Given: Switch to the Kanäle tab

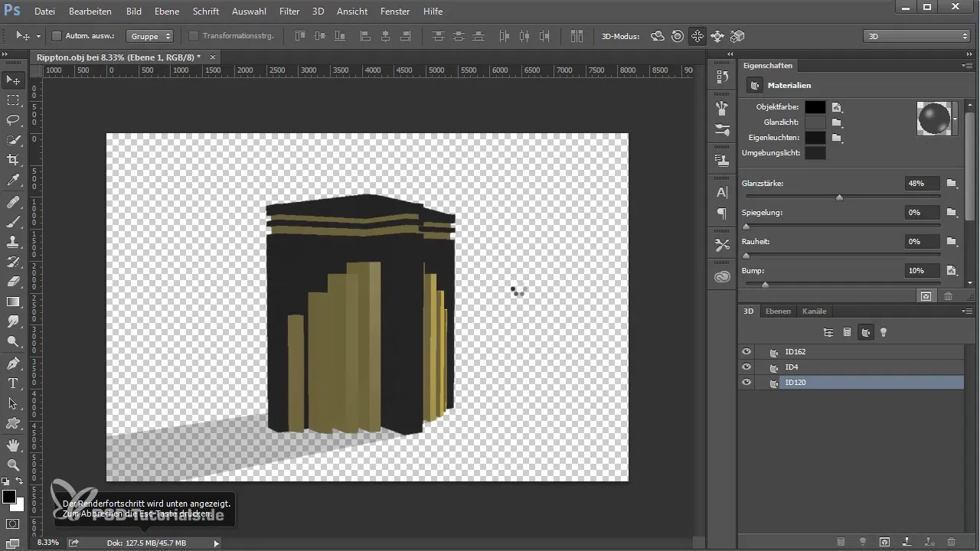Looking at the screenshot, I should (x=814, y=311).
